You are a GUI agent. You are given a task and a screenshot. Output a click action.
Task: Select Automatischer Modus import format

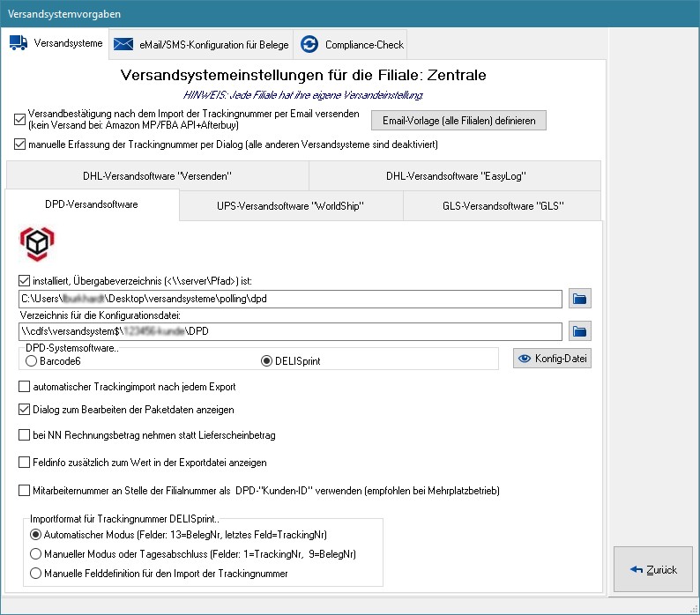tap(36, 535)
